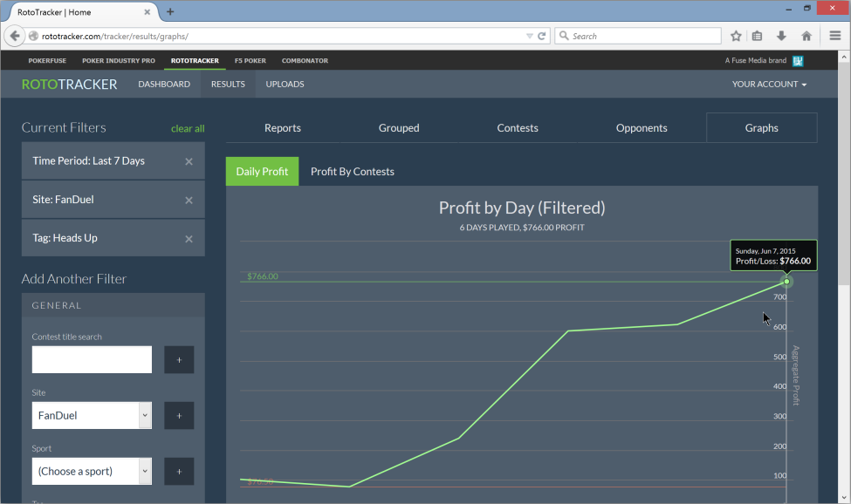This screenshot has height=504, width=851.
Task: Visit the Poker Industry Pro link
Action: coord(119,61)
